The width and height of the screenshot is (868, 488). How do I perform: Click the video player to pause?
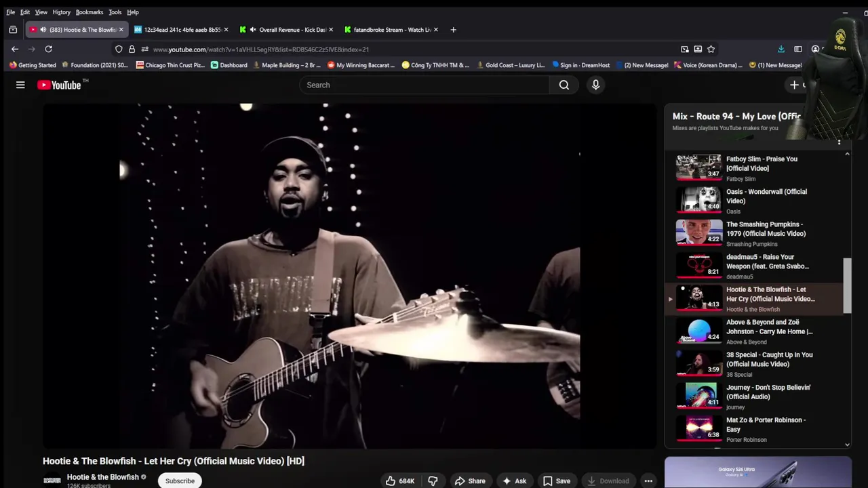(350, 276)
